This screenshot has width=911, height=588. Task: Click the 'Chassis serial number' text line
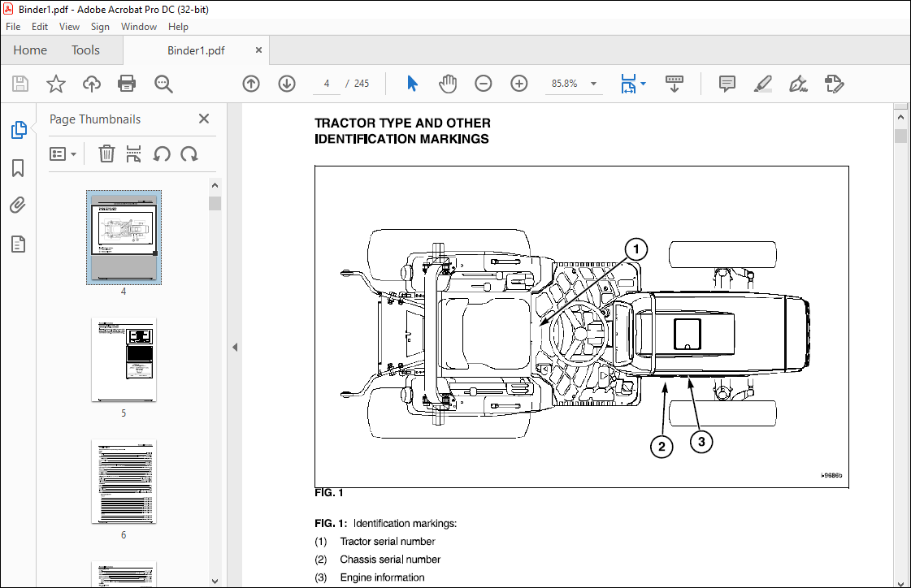coord(390,560)
